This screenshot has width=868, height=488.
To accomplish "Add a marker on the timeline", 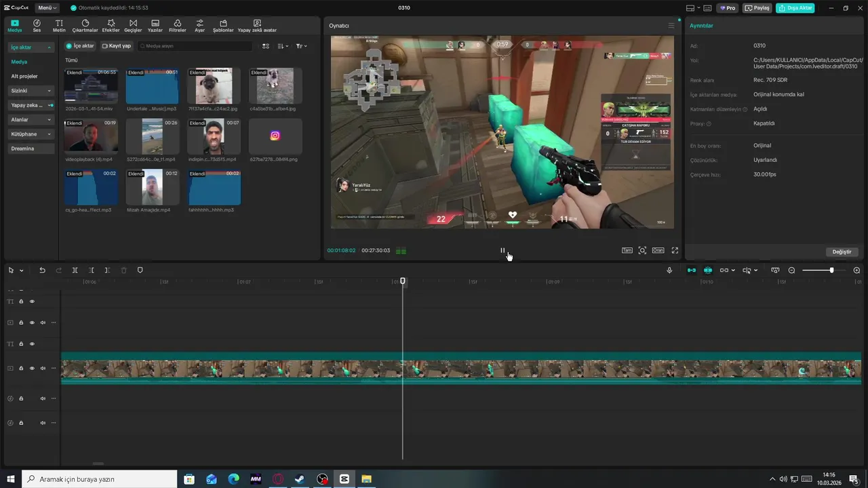I will pos(140,270).
